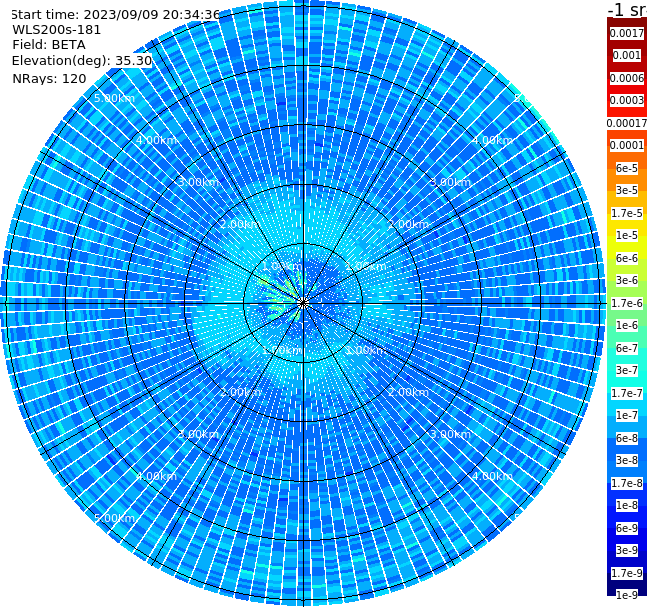
Task: Click the Field: BETA label
Action: pyautogui.click(x=49, y=45)
